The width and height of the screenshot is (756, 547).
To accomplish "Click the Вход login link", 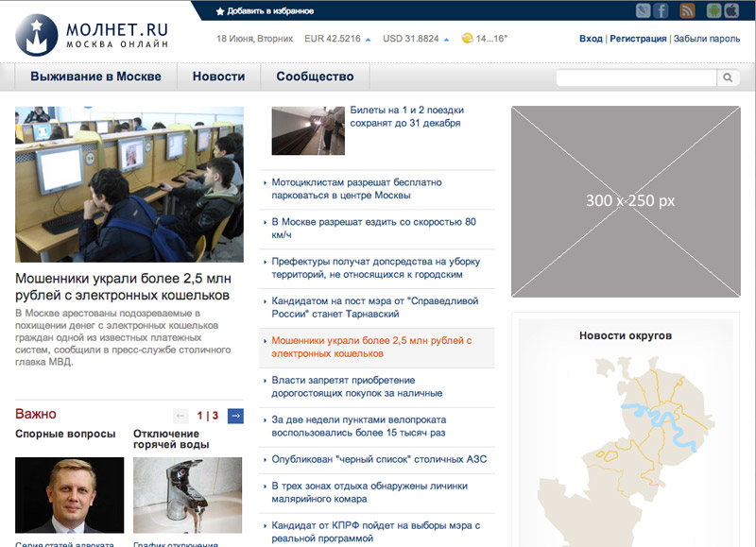I will (592, 39).
